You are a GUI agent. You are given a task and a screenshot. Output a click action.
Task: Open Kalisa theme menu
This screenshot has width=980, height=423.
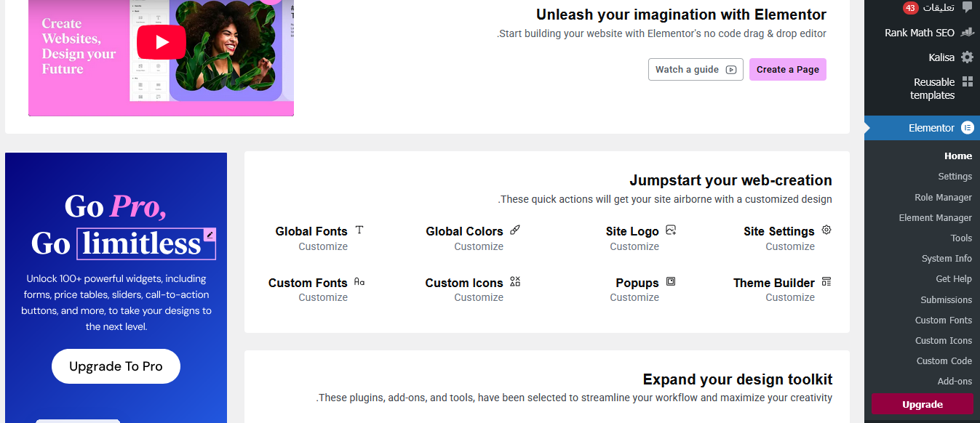click(922, 57)
